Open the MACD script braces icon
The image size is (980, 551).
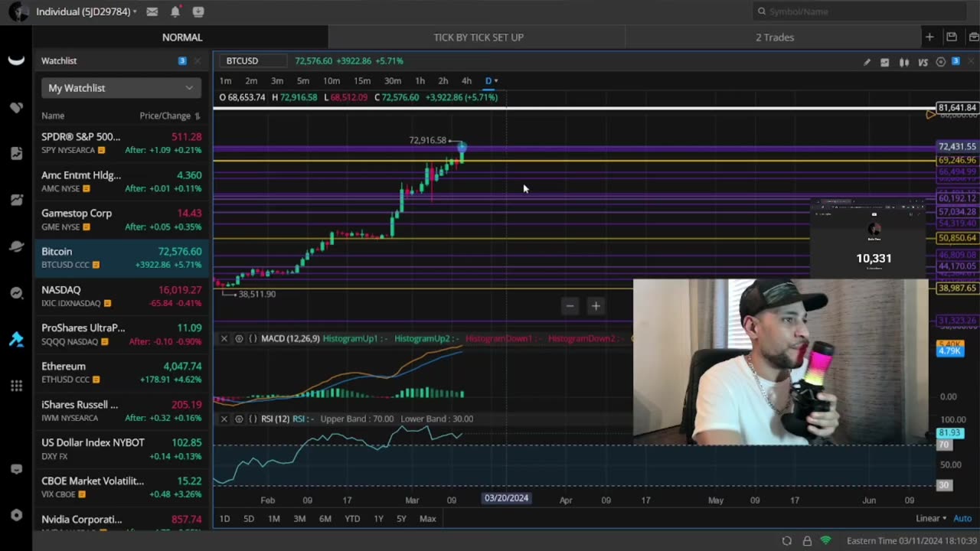pyautogui.click(x=253, y=338)
